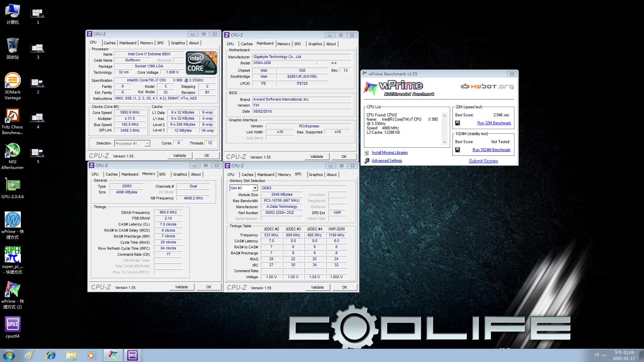644x362 pixels.
Task: Click Submit Scores link
Action: click(483, 161)
